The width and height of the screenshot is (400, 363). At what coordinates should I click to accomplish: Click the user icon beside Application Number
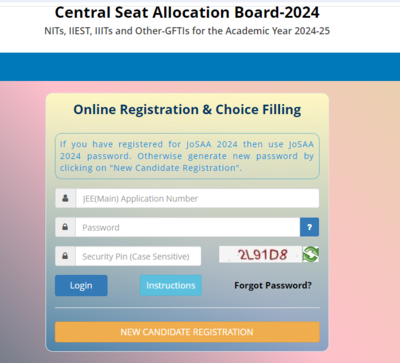65,198
